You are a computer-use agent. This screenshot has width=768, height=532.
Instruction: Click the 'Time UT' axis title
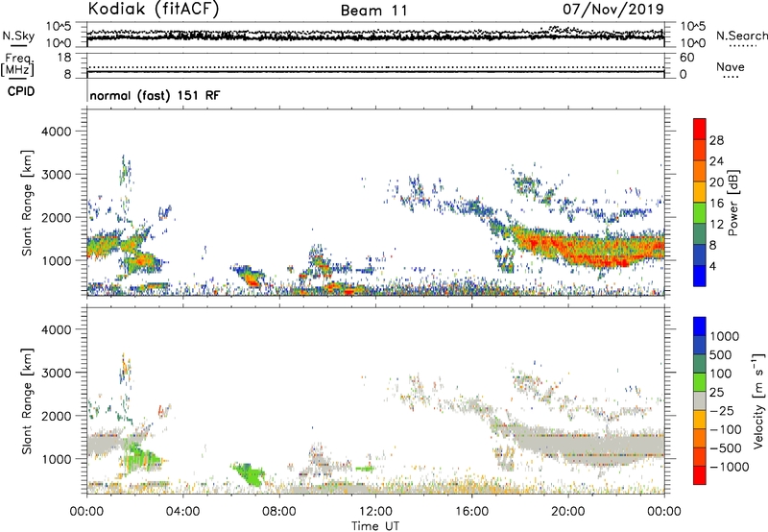[x=375, y=526]
